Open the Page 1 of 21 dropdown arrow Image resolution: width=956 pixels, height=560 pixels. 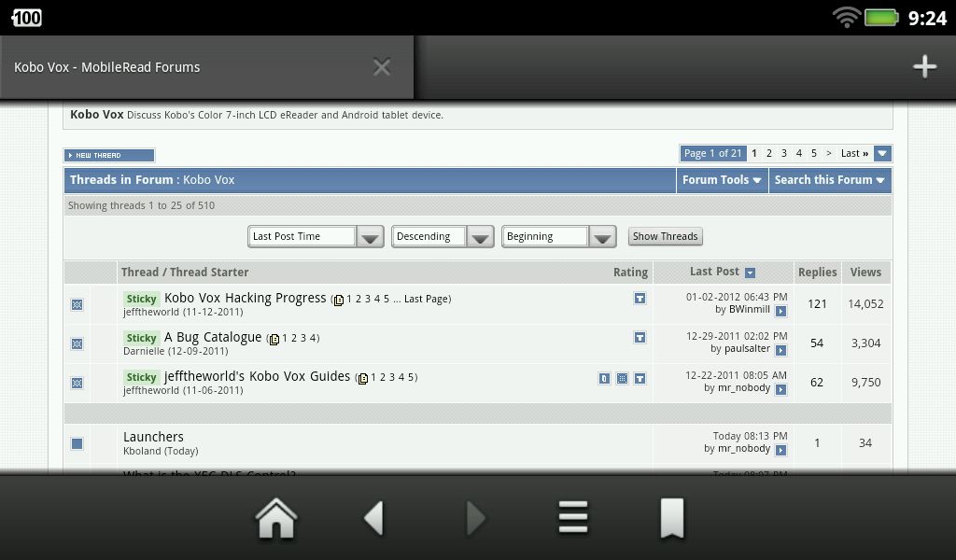[882, 154]
